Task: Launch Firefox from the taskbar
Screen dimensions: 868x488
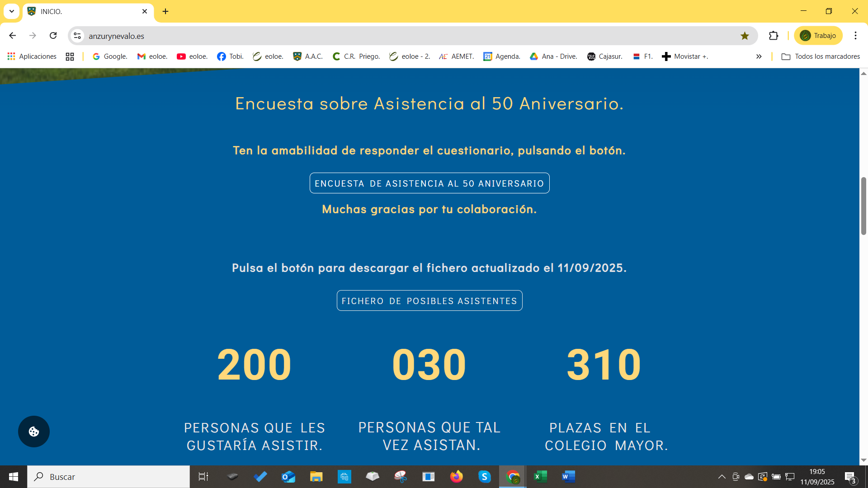Action: [457, 477]
